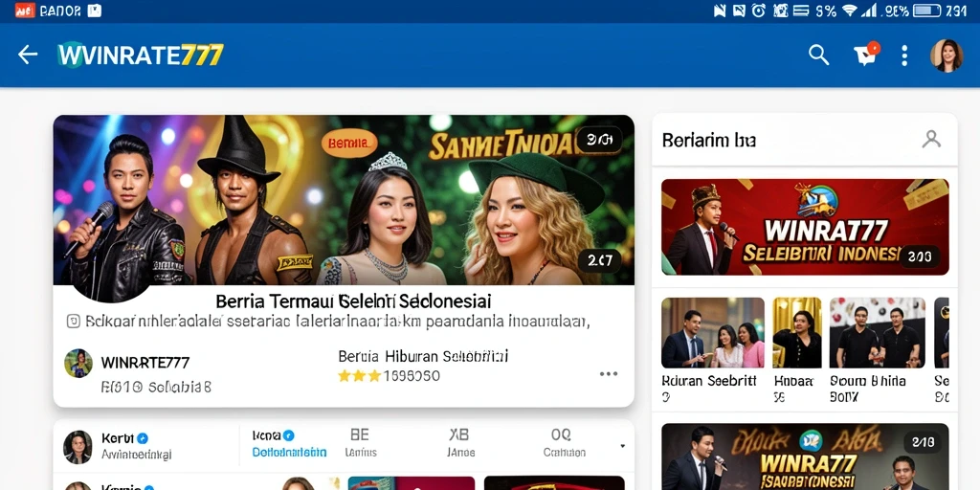980x490 pixels.
Task: Select the BE tab
Action: [x=360, y=442]
